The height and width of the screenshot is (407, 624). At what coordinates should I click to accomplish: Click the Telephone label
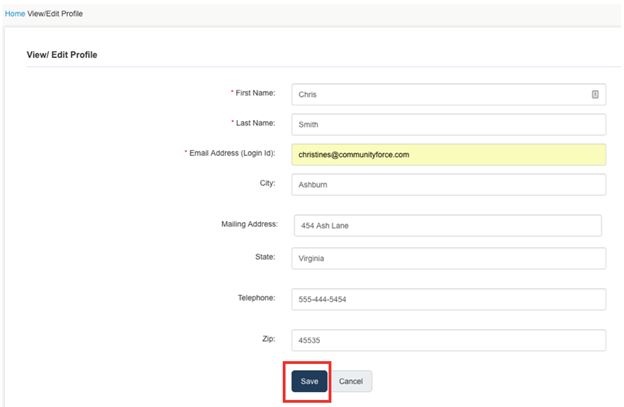[256, 298]
